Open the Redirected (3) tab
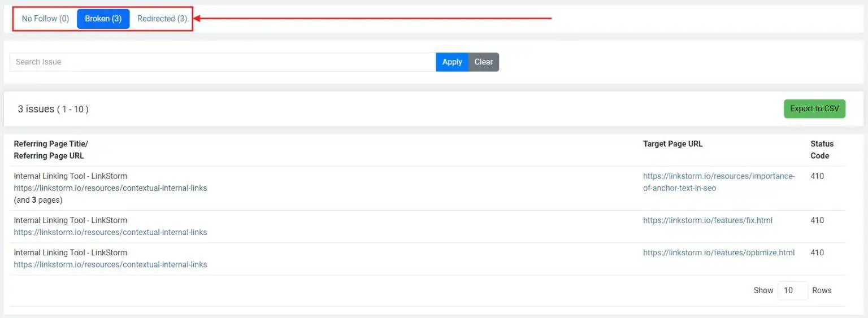The width and height of the screenshot is (868, 318). tap(162, 19)
